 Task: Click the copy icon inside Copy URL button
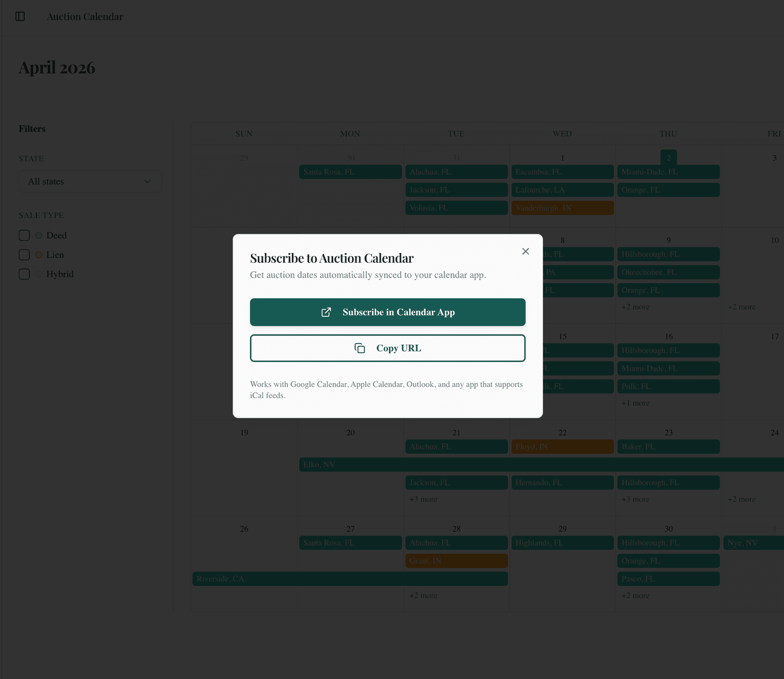click(x=360, y=348)
